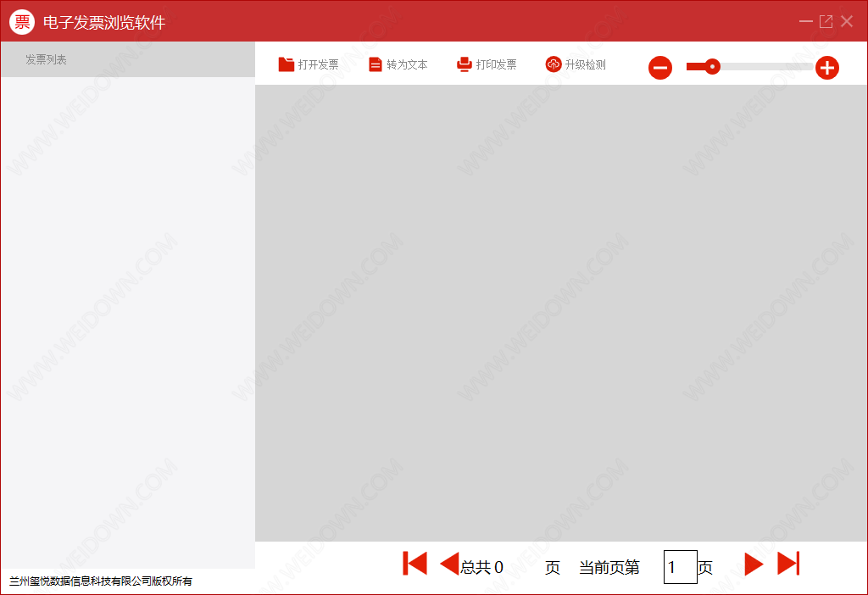The width and height of the screenshot is (868, 595).
Task: Click the 转为文本 label
Action: point(407,64)
